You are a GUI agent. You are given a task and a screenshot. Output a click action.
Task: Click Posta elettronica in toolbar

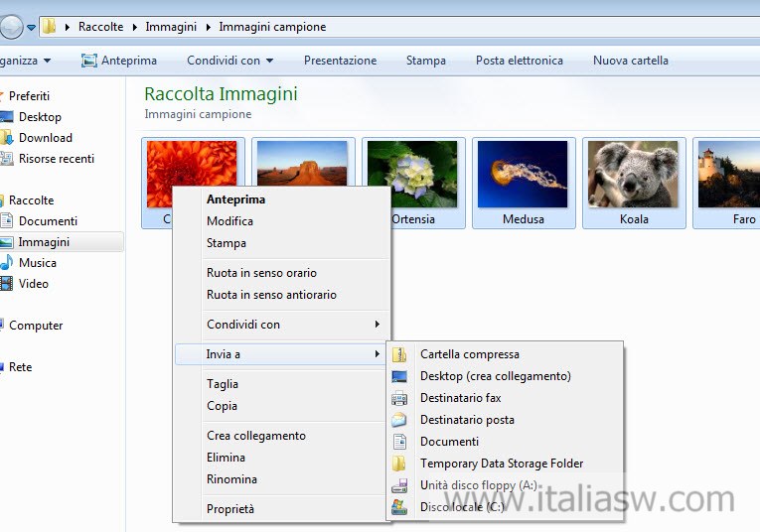tap(520, 61)
